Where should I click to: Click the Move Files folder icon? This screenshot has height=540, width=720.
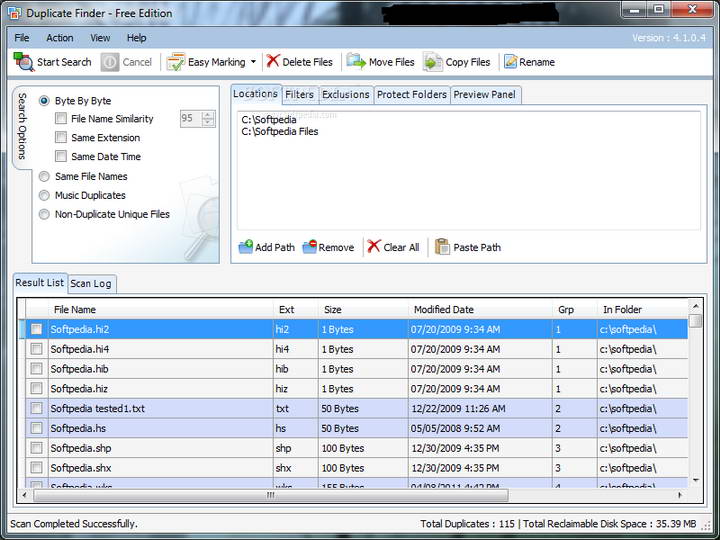[x=356, y=61]
